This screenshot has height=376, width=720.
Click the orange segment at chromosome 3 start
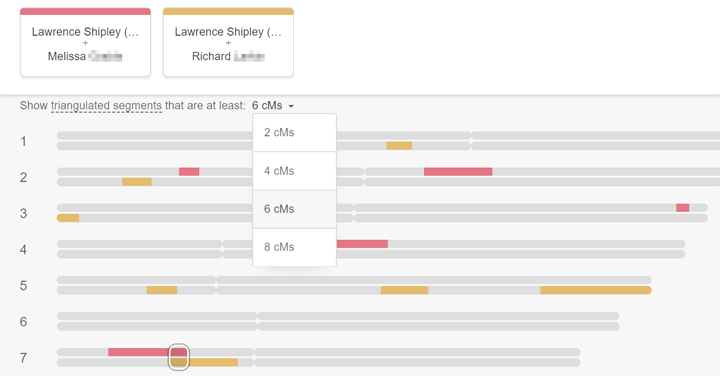pyautogui.click(x=68, y=218)
